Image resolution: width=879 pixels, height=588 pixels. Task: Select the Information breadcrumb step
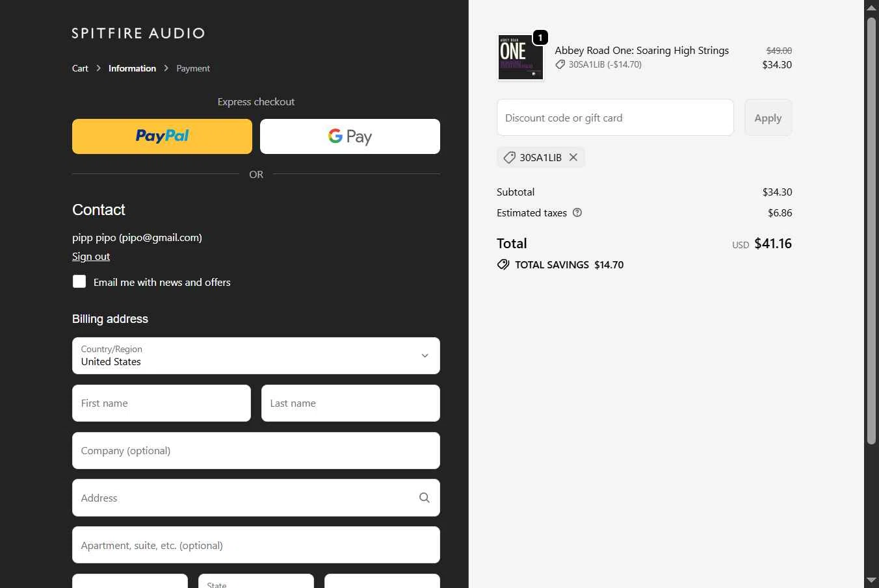pos(132,68)
